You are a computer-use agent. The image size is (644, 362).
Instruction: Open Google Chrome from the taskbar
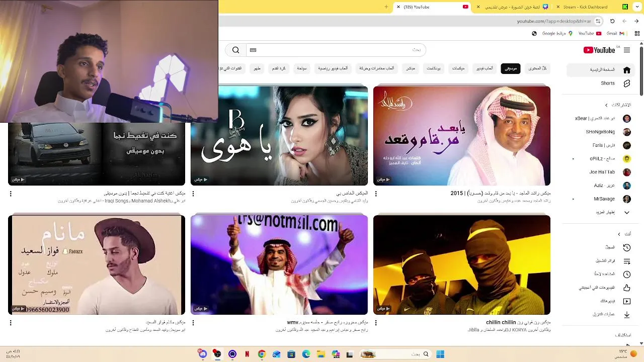pyautogui.click(x=262, y=354)
